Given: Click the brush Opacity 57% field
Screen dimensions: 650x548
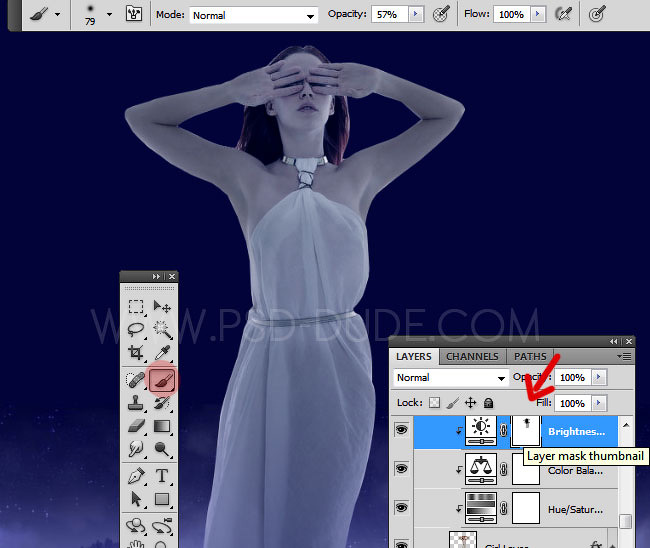Looking at the screenshot, I should pos(390,15).
